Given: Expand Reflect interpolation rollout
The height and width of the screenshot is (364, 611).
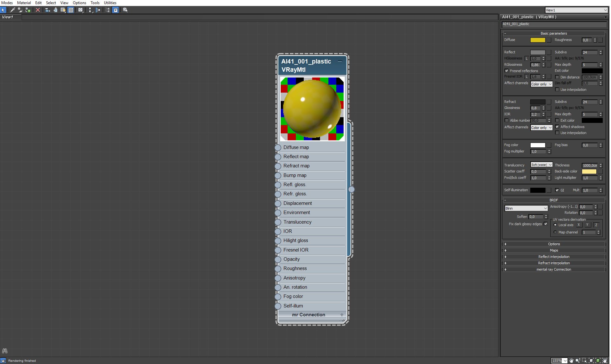Looking at the screenshot, I should click(x=554, y=257).
